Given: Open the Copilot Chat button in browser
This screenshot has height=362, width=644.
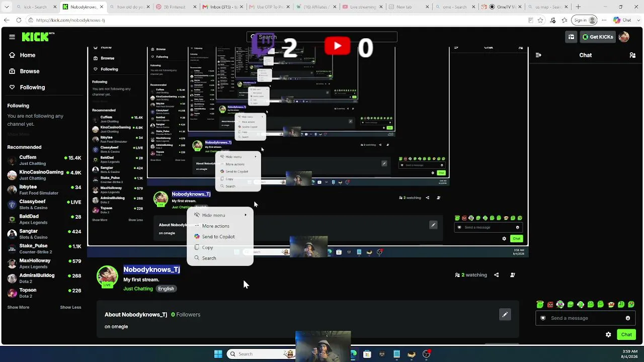Looking at the screenshot, I should (x=622, y=20).
